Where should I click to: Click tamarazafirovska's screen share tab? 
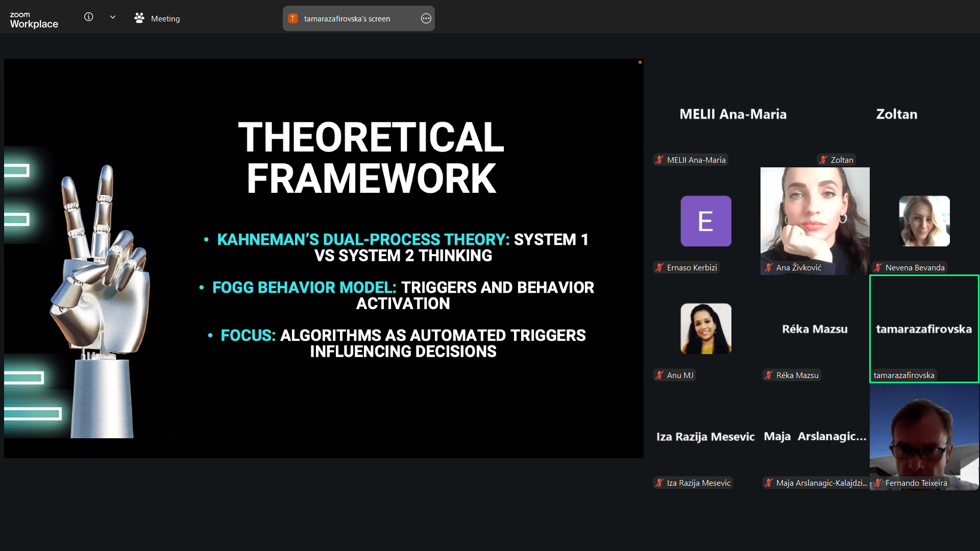[x=347, y=18]
